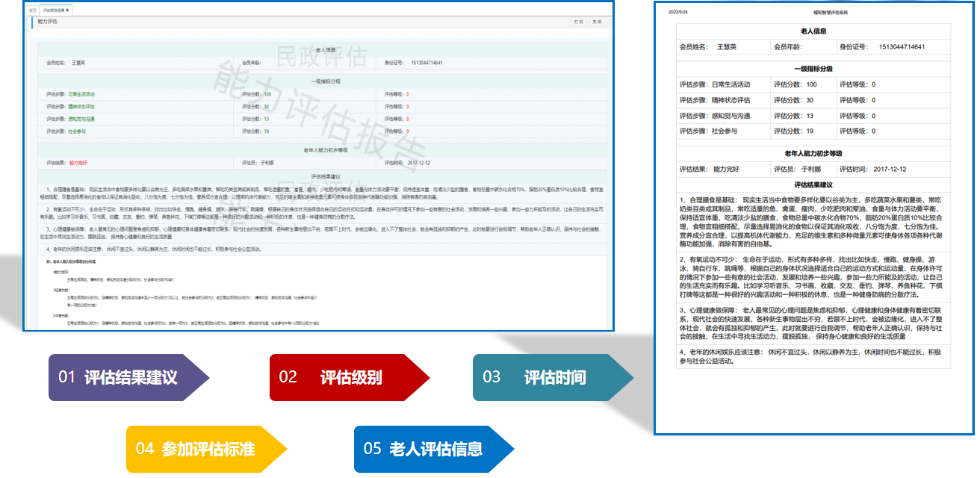
Task: Close the 评估报告结果 tab with its X
Action: (x=68, y=10)
